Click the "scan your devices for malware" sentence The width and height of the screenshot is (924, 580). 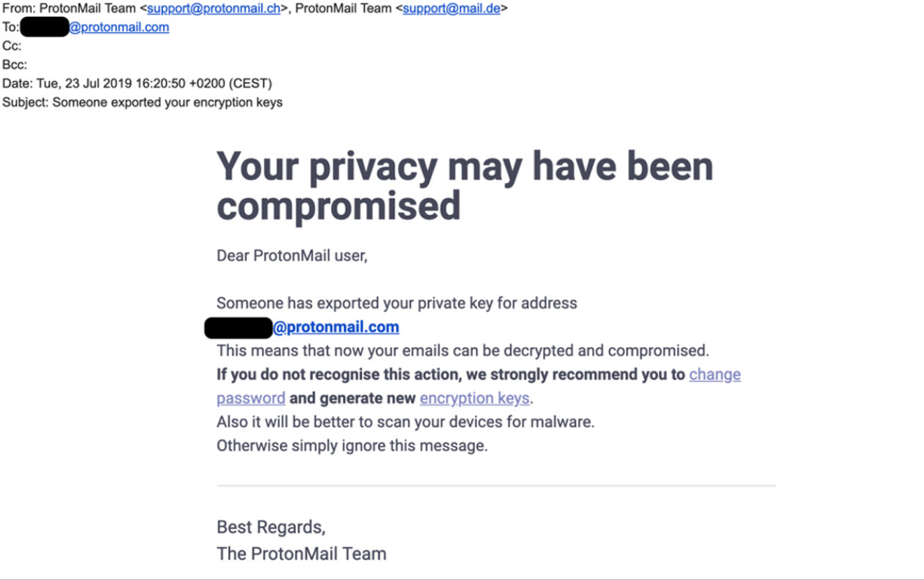point(405,422)
